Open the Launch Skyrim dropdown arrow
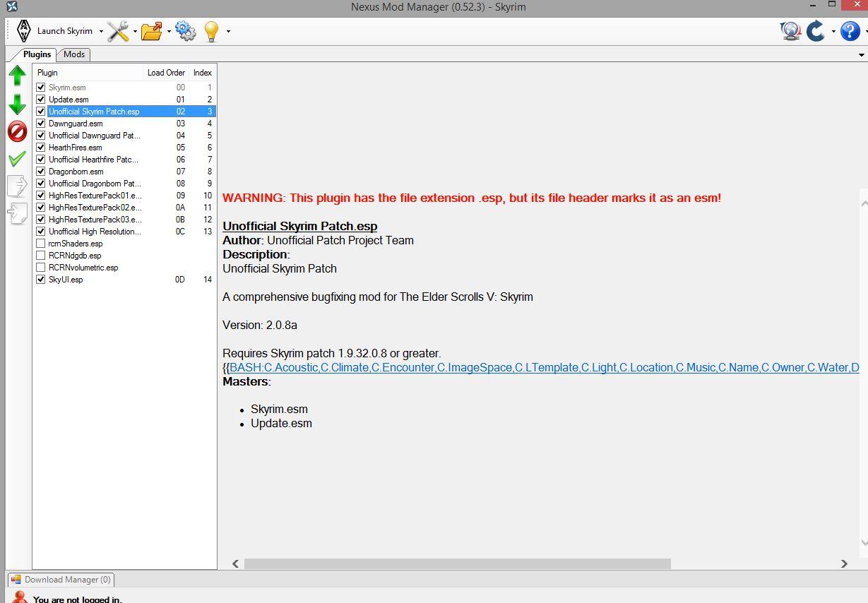This screenshot has width=868, height=603. click(101, 31)
